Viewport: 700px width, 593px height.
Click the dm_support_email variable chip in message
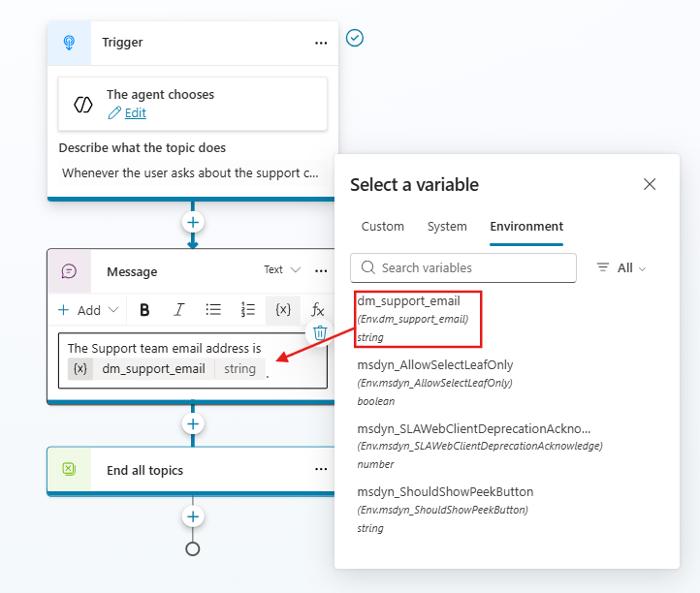tap(167, 369)
